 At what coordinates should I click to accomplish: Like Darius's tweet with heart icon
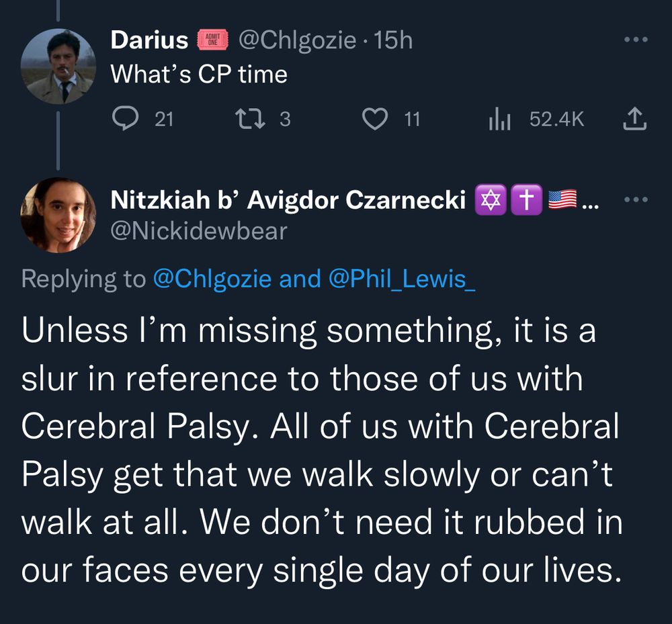375,119
